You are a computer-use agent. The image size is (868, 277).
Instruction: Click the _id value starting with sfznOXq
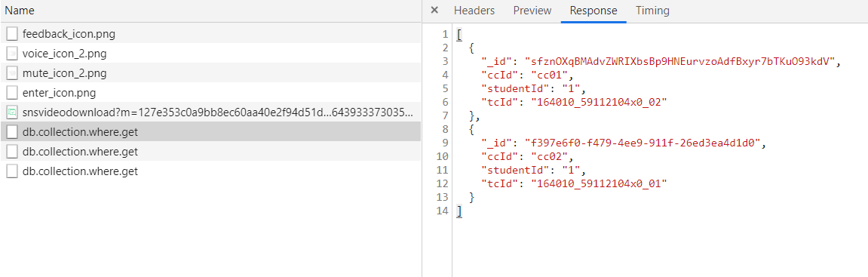(x=682, y=61)
